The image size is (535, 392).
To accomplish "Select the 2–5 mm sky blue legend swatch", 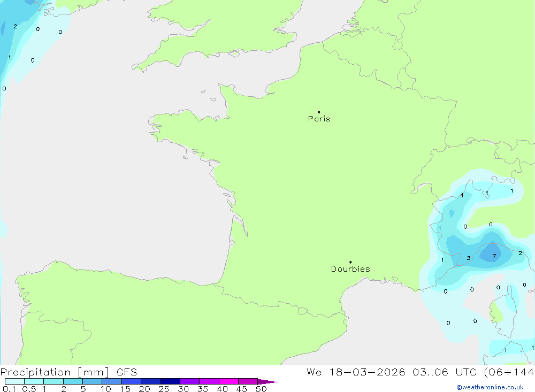I will pyautogui.click(x=73, y=381).
